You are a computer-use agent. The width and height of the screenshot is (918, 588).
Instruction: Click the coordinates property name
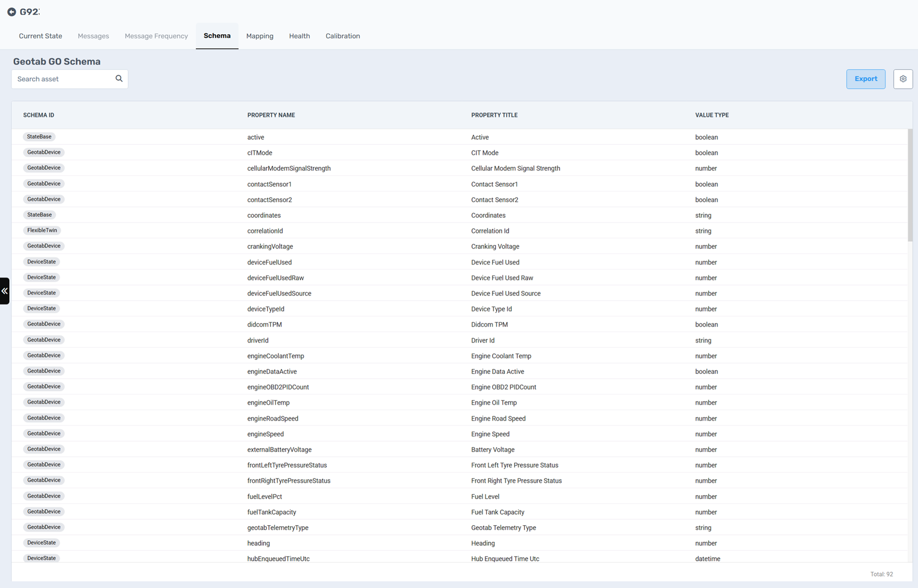pos(264,216)
